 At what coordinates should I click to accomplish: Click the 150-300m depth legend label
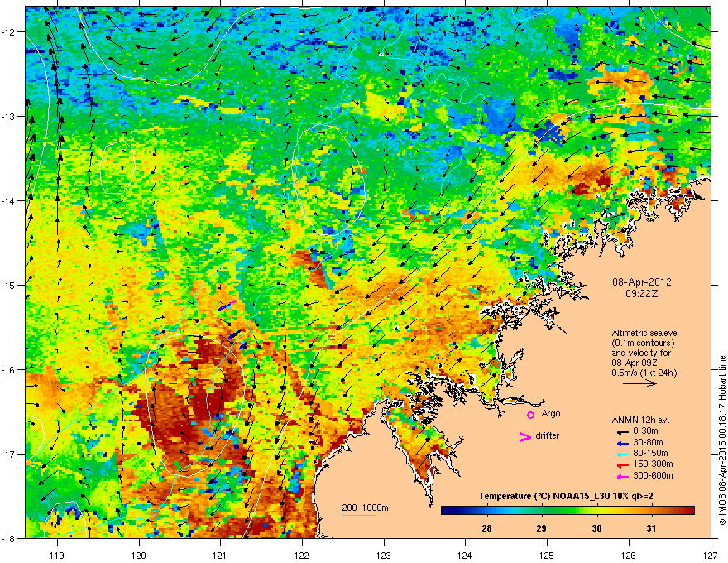[653, 464]
